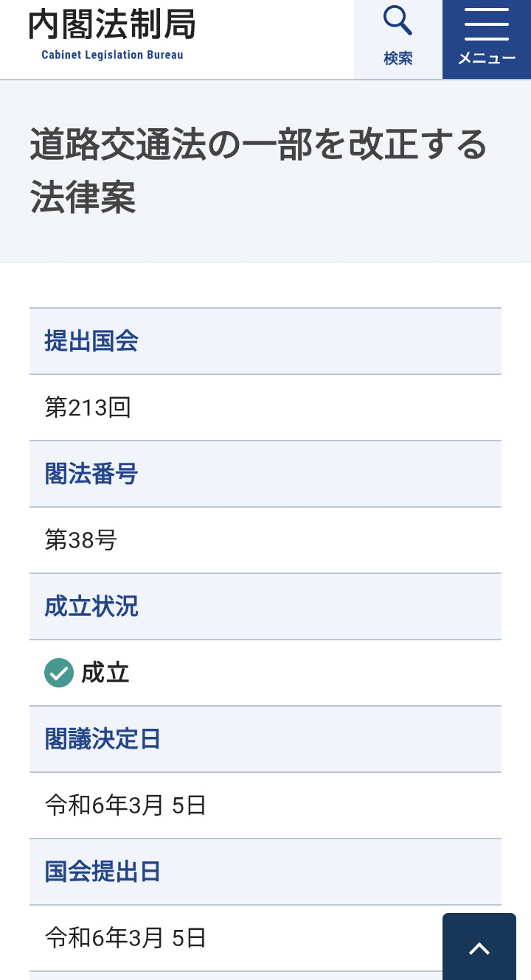The width and height of the screenshot is (531, 980).
Task: Click the date value under 国会提出日
Action: pos(125,938)
